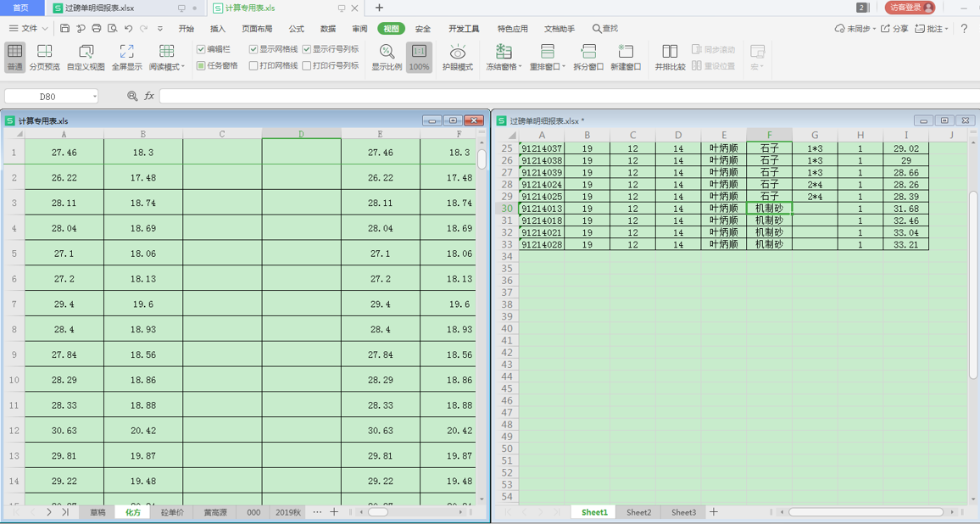This screenshot has height=524, width=980.
Task: Toggle the 任务窗格 checkbox
Action: tap(201, 65)
